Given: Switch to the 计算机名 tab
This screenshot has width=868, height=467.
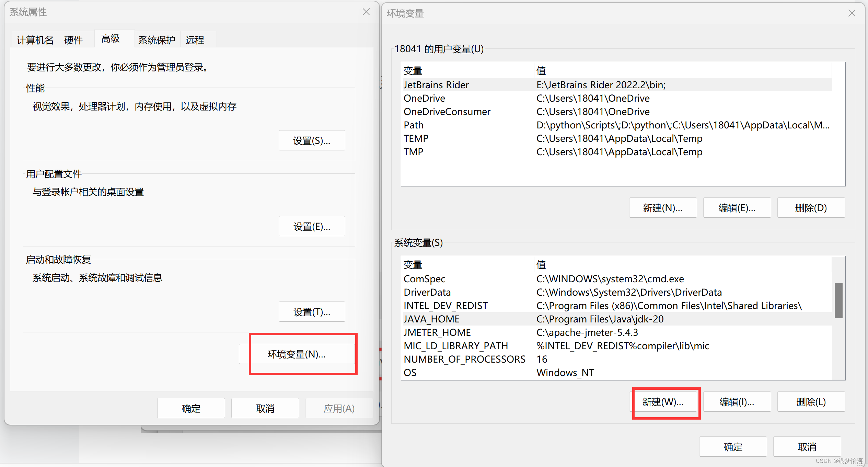Looking at the screenshot, I should 35,40.
